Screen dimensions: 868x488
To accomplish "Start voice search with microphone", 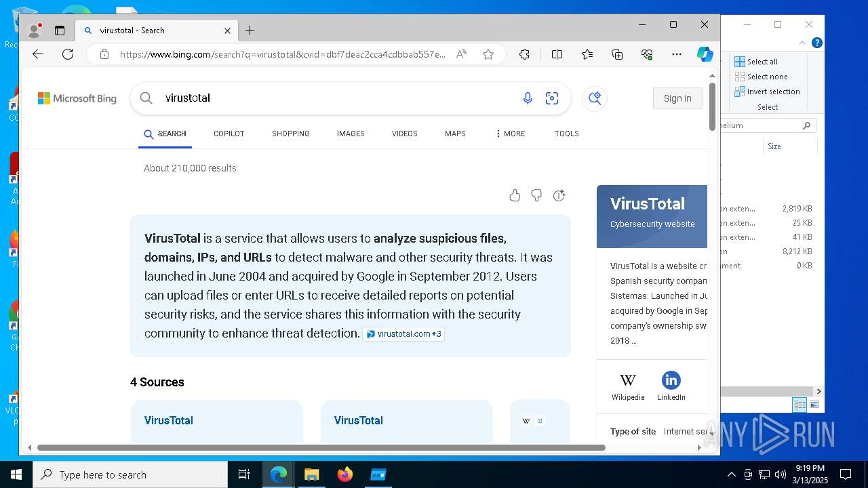I will (528, 98).
